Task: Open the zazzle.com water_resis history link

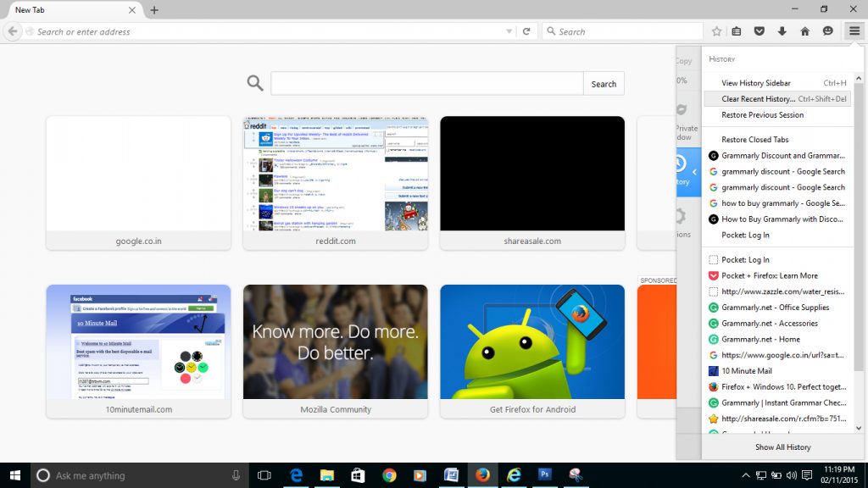Action: [778, 291]
